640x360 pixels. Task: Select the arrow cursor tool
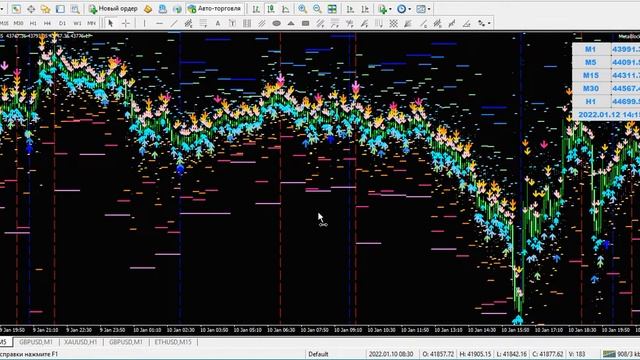(x=110, y=23)
